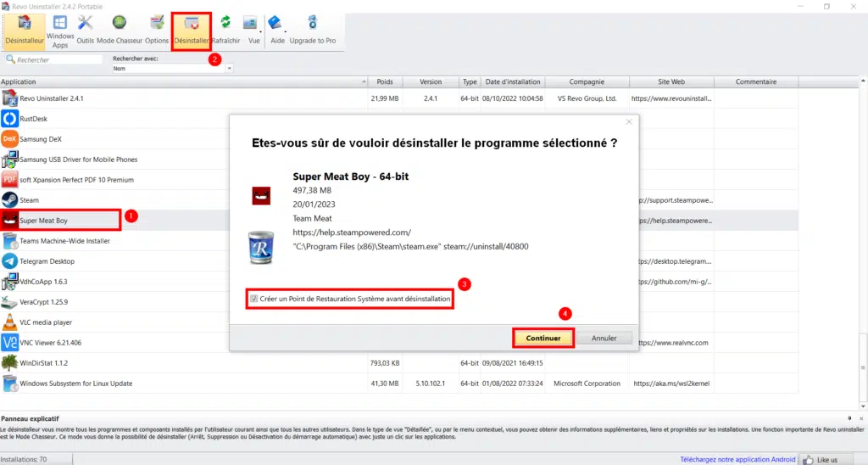Select the Teams Machine-Wide Installer icon
This screenshot has width=868, height=465.
9,241
